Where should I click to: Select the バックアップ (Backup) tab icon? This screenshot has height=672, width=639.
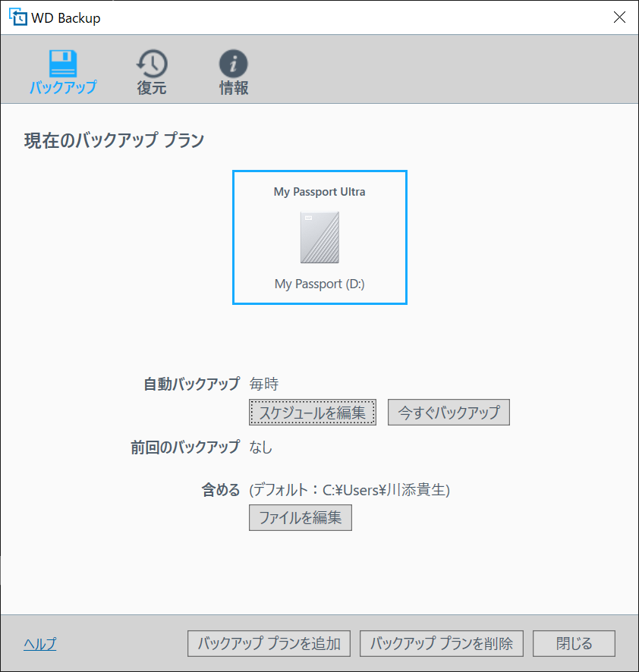[64, 64]
